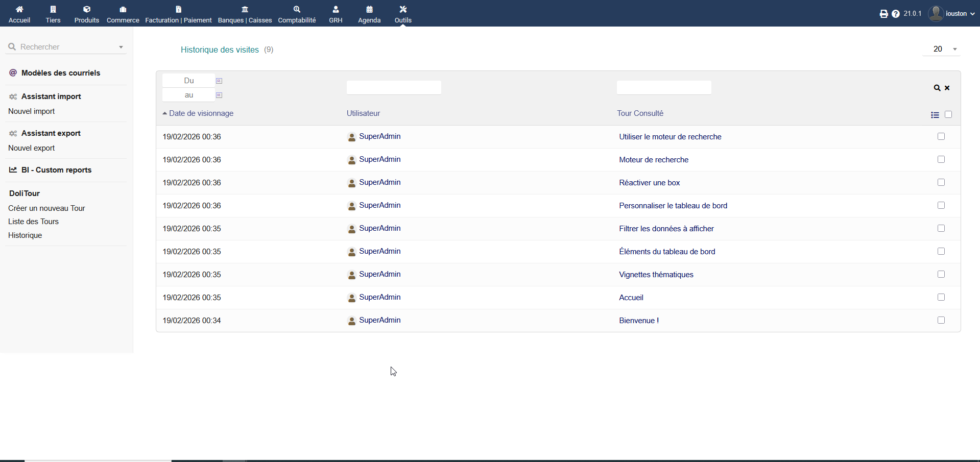
Task: Click the print icon in top bar
Action: tap(883, 14)
